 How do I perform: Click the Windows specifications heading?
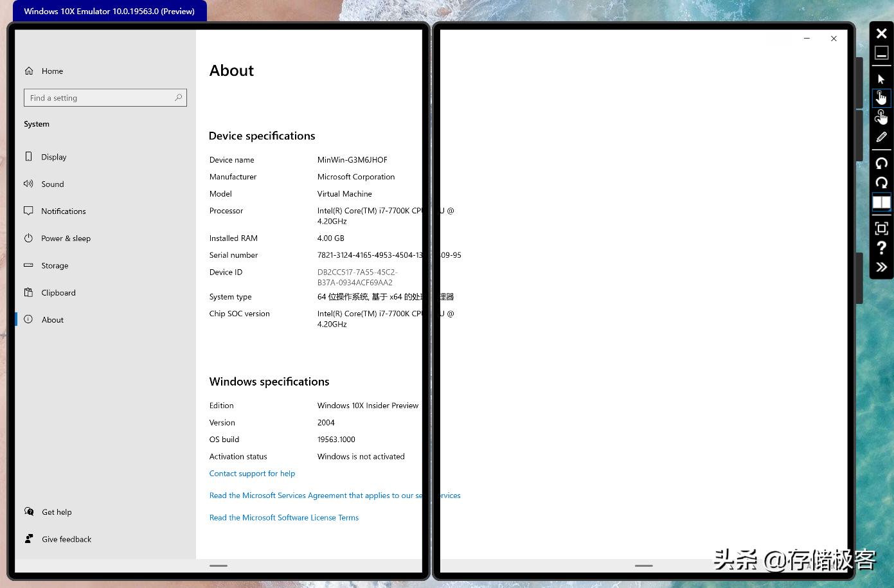pyautogui.click(x=269, y=382)
